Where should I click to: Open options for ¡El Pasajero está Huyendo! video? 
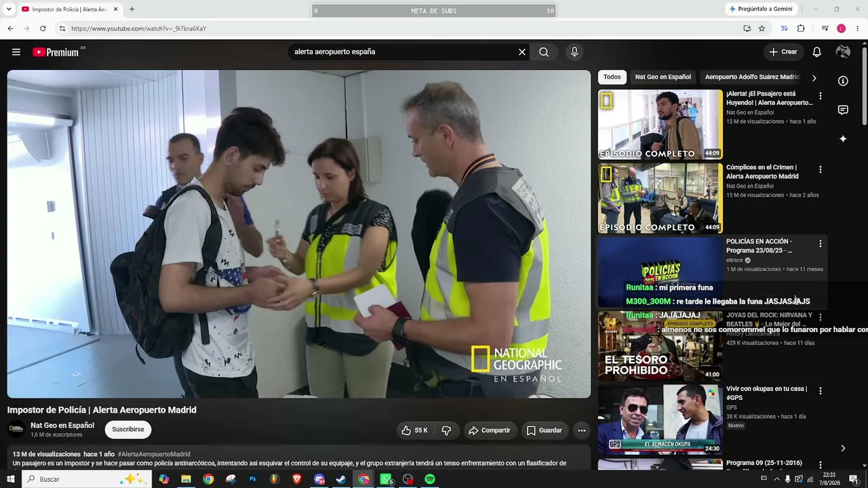[x=821, y=96]
